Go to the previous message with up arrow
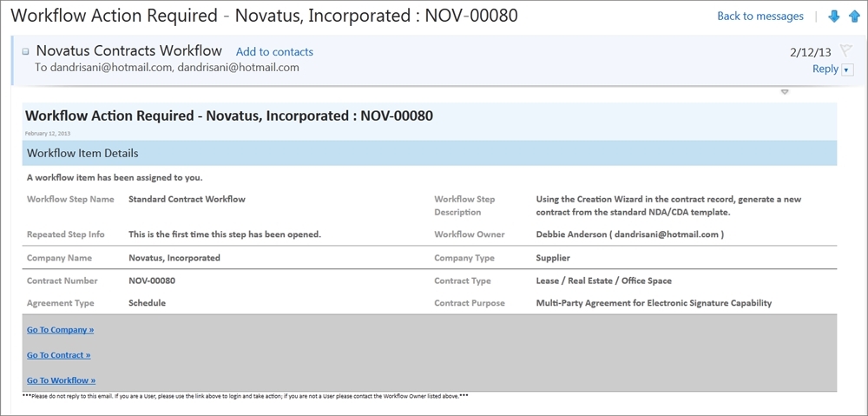The width and height of the screenshot is (868, 416). click(854, 17)
